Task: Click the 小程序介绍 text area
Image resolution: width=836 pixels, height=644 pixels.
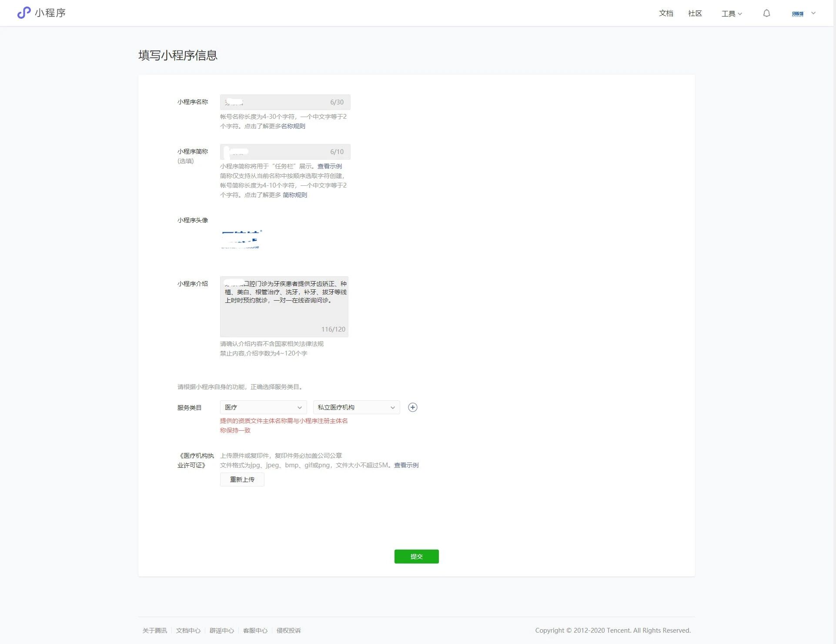Action: pyautogui.click(x=284, y=307)
